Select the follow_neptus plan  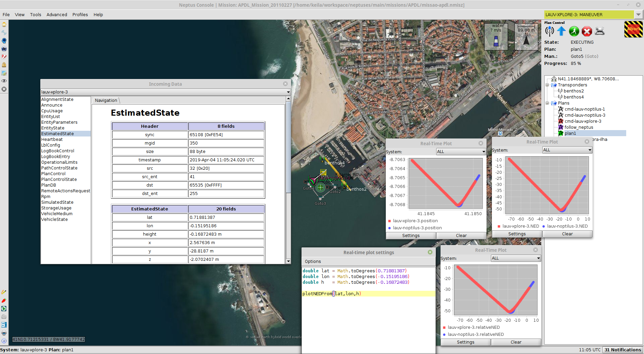(x=579, y=127)
